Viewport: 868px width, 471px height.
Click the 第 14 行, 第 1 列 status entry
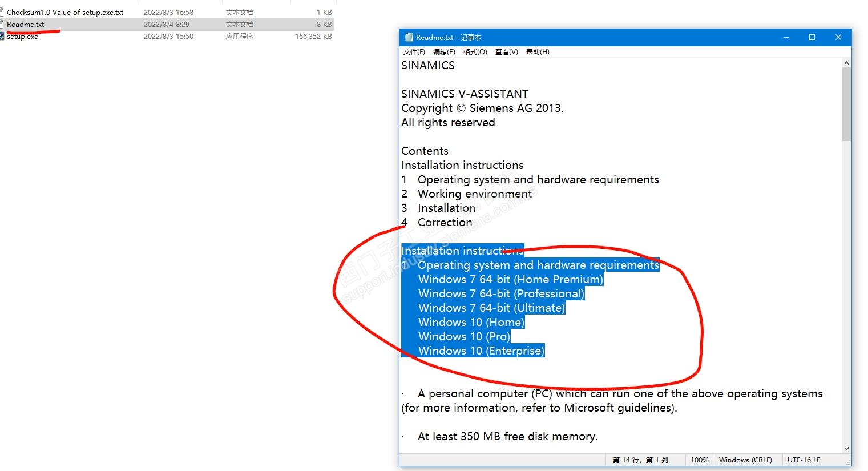coord(640,460)
